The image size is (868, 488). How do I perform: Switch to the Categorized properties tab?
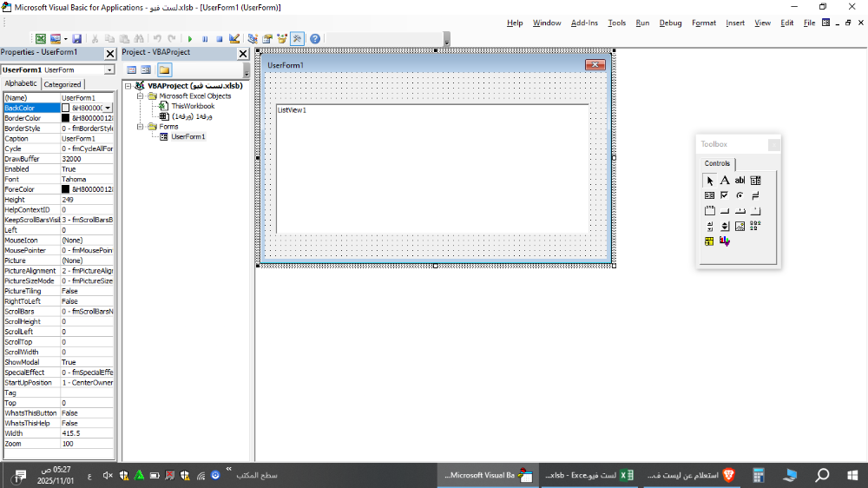62,84
